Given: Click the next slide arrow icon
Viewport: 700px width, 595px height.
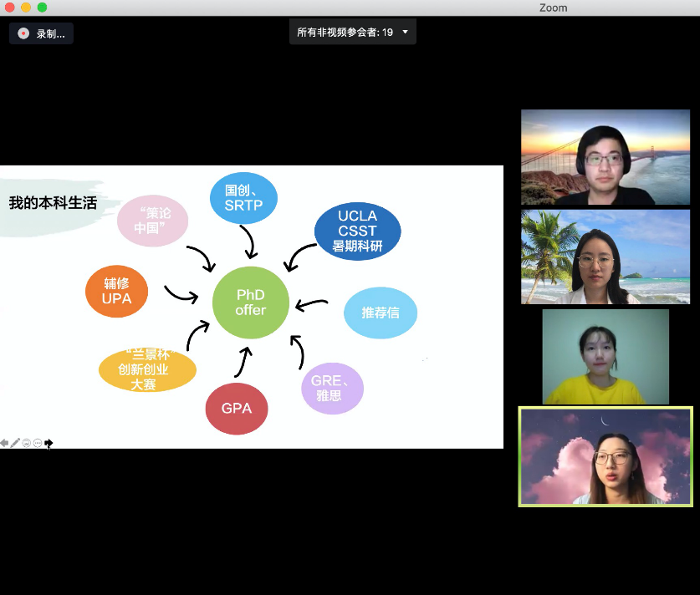Looking at the screenshot, I should [49, 443].
